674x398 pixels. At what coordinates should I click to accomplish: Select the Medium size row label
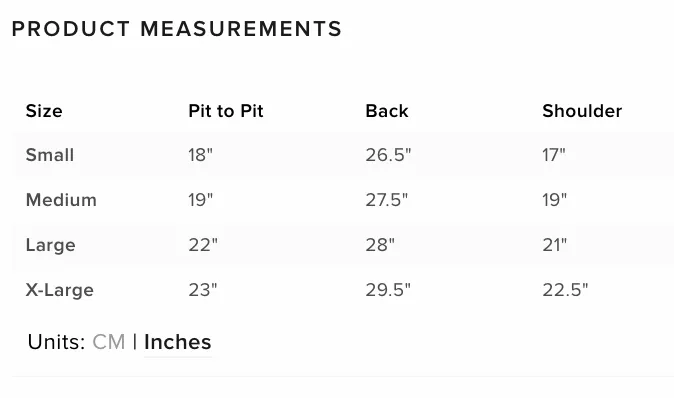click(x=61, y=200)
